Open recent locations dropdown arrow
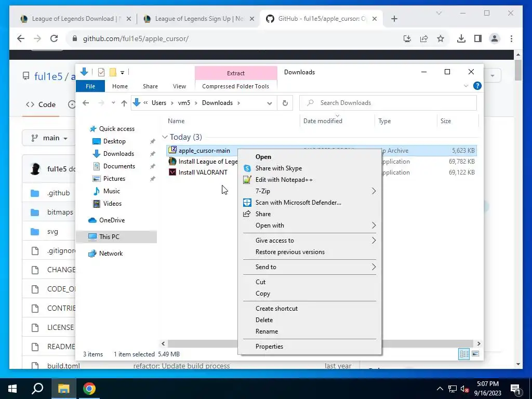 [x=113, y=103]
